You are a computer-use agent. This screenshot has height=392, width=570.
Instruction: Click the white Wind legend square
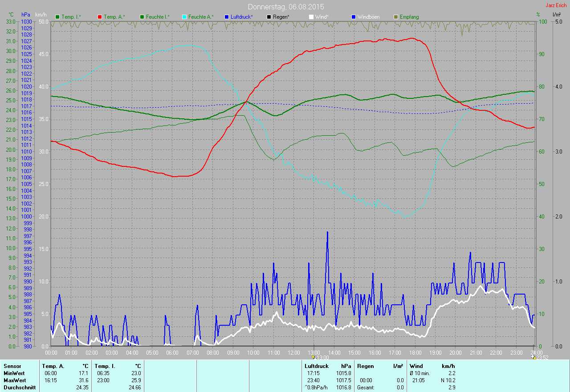(x=311, y=17)
